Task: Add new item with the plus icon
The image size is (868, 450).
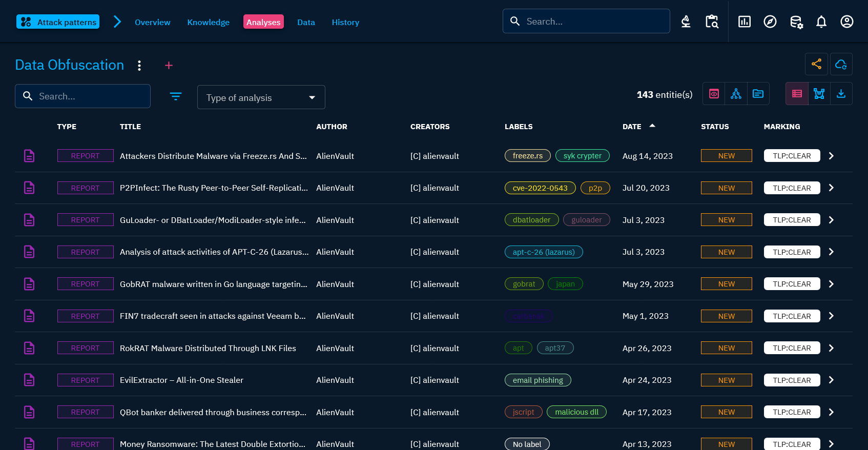Action: click(x=169, y=65)
